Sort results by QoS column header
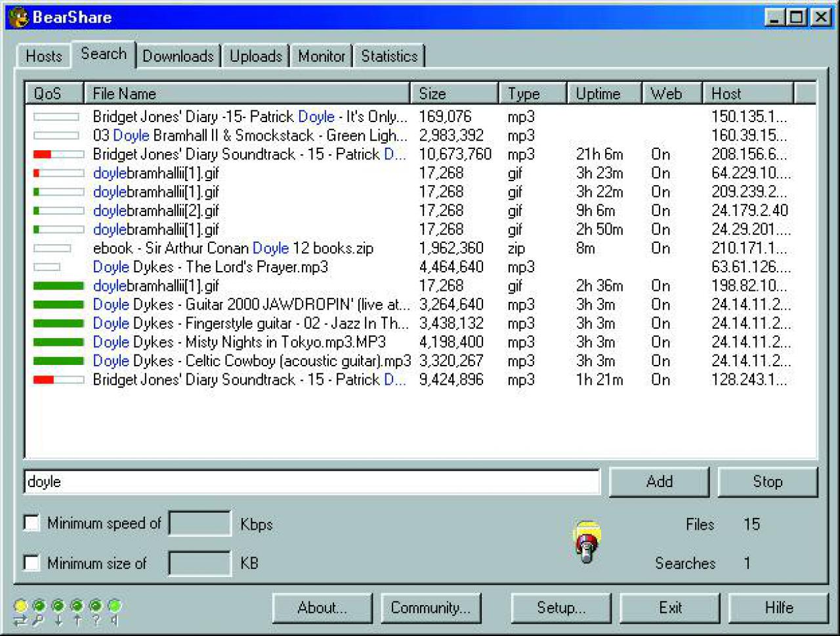Image resolution: width=840 pixels, height=636 pixels. 54,94
